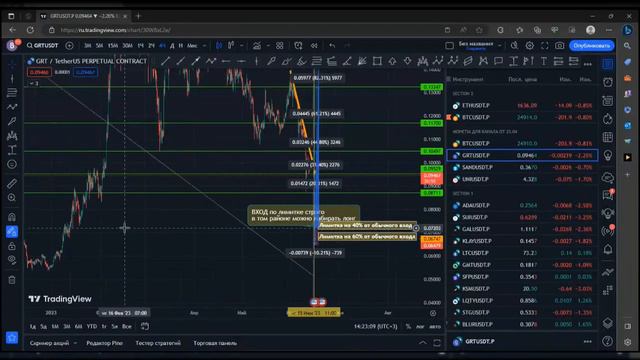Select the rectangle shape tool in favorites bar

377,61
